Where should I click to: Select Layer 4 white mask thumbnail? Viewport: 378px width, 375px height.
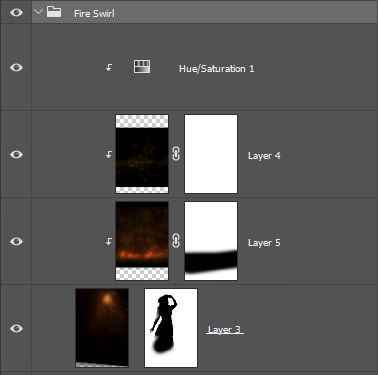tap(211, 154)
